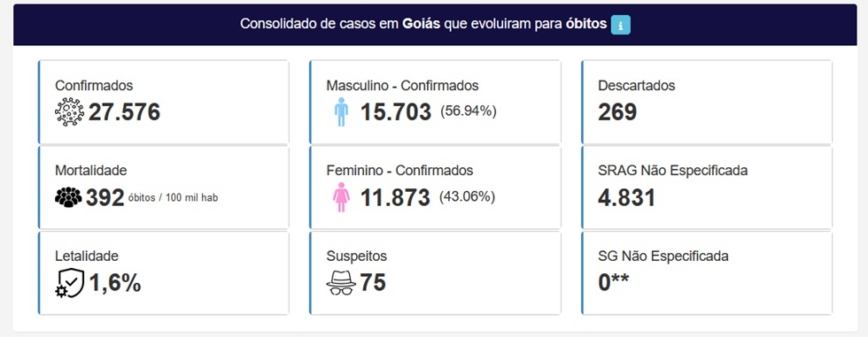
Task: Select the 27.576 confirmed count
Action: pyautogui.click(x=125, y=112)
